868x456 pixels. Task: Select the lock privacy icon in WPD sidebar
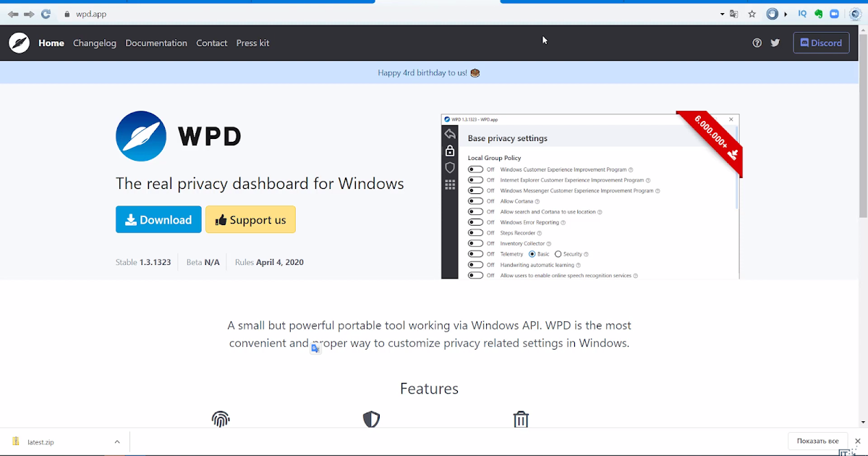point(450,151)
